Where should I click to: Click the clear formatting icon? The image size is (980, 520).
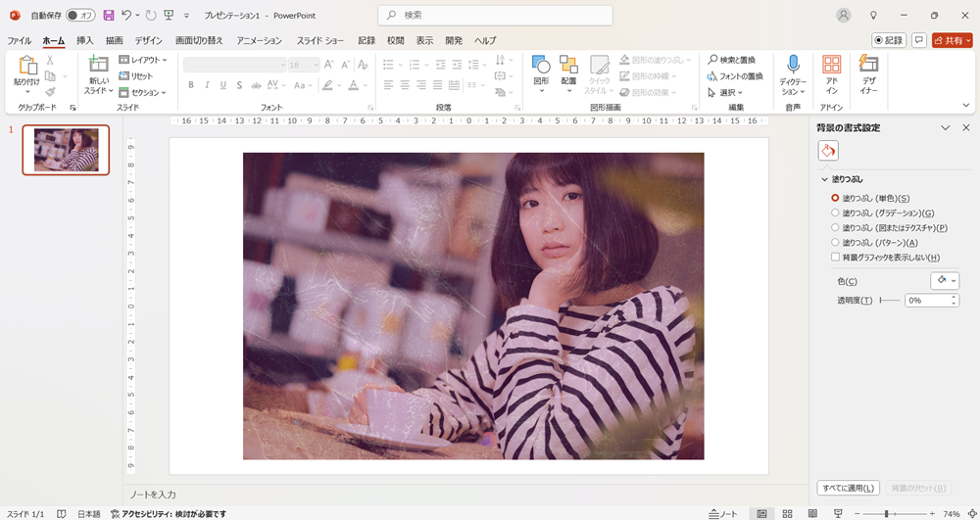click(x=363, y=65)
